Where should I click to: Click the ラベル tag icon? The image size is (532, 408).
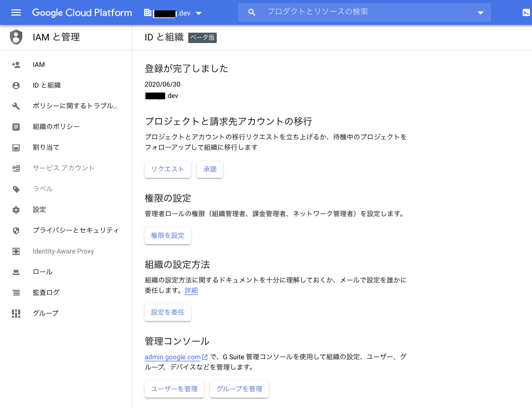16,189
